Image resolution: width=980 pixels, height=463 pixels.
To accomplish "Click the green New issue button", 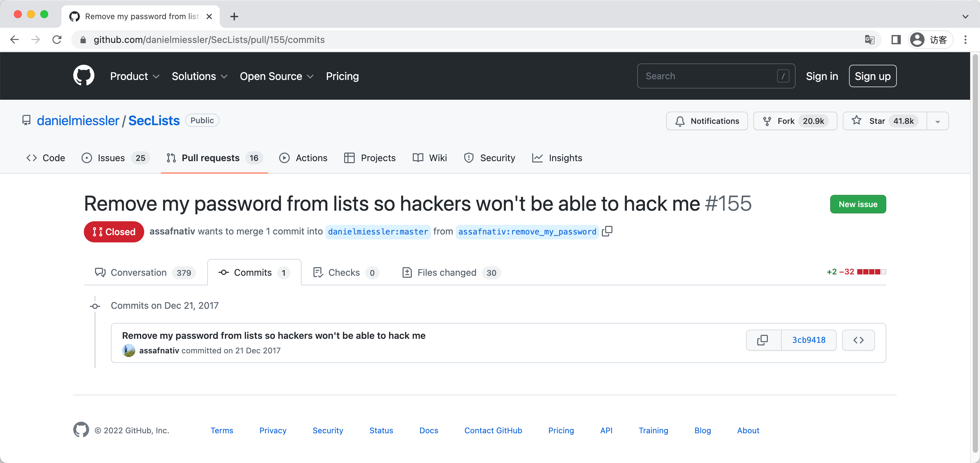I will pos(858,204).
